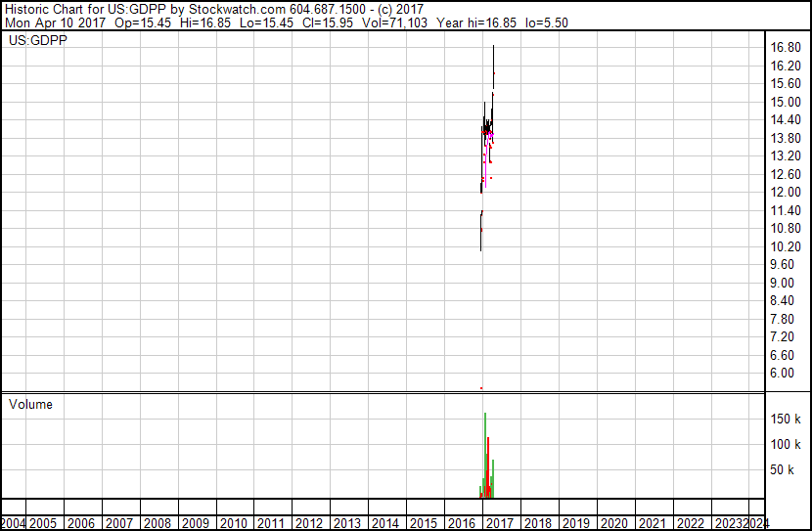Viewport: 812px width, 531px height.
Task: Click the 15.00 price axis value
Action: point(786,102)
